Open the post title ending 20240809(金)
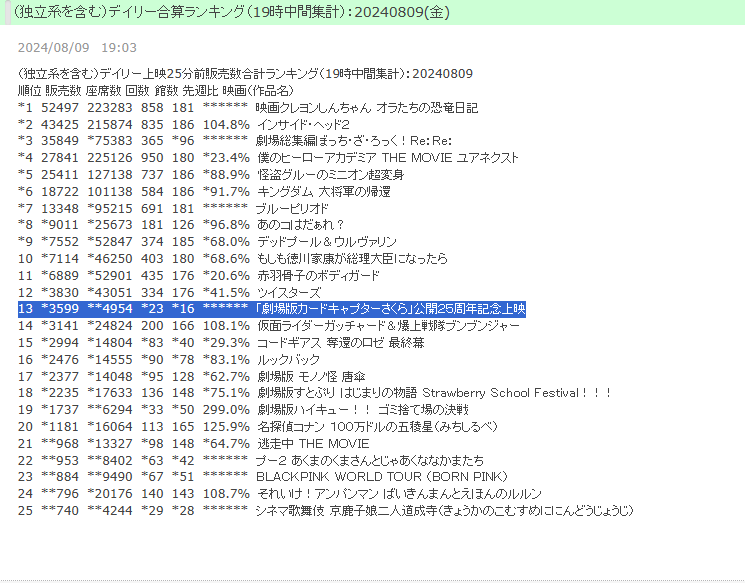Image resolution: width=745 pixels, height=583 pixels. [x=230, y=12]
